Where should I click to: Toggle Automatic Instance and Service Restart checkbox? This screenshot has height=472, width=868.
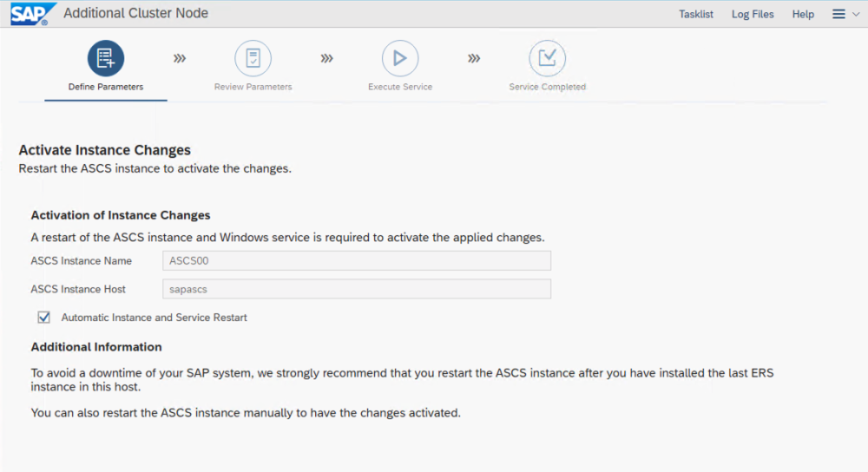pos(43,318)
